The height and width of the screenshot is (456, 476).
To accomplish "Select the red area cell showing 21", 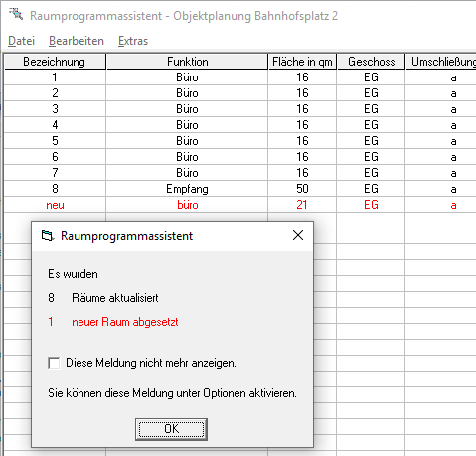I will click(x=302, y=205).
